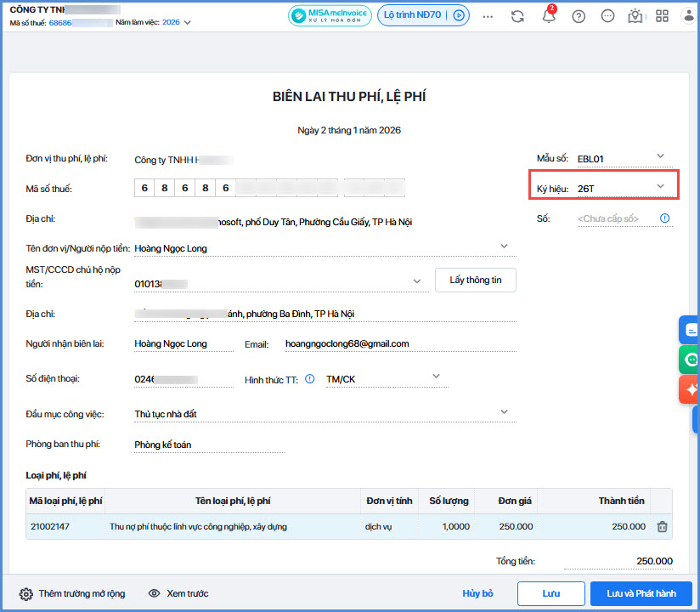The image size is (700, 612).
Task: Open the three-dot more options menu
Action: point(488,16)
